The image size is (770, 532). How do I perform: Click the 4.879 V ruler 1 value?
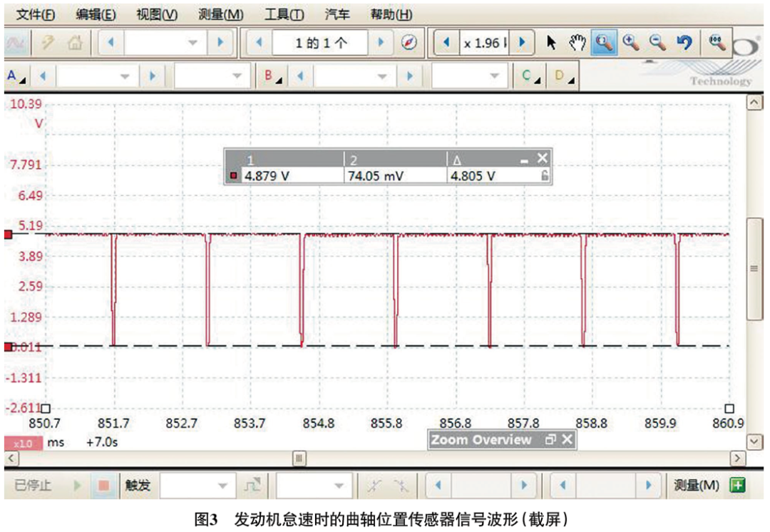click(267, 175)
